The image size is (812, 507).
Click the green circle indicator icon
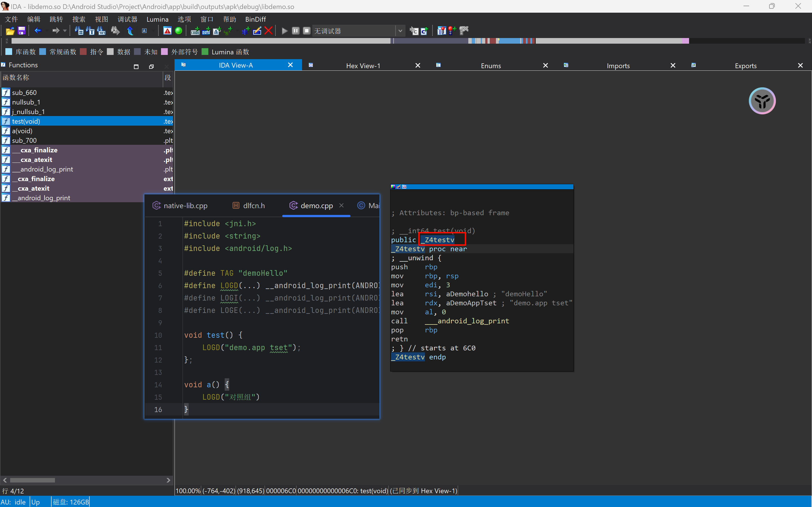coord(179,31)
